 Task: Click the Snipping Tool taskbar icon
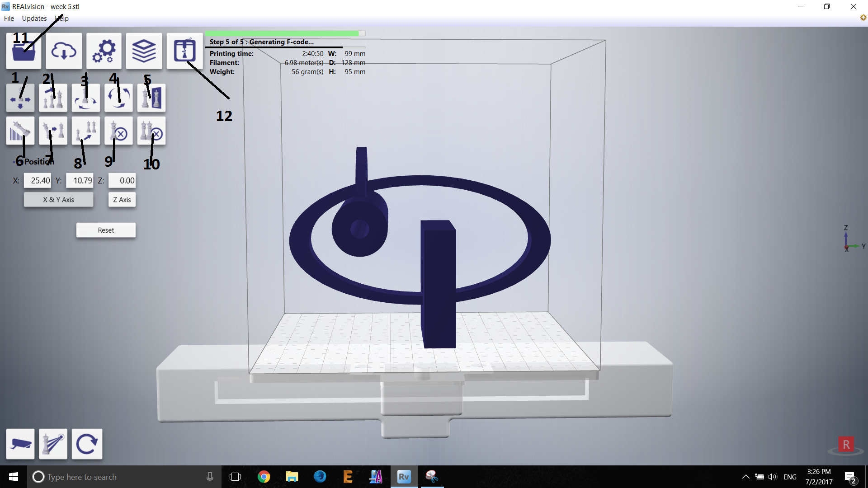(x=432, y=477)
